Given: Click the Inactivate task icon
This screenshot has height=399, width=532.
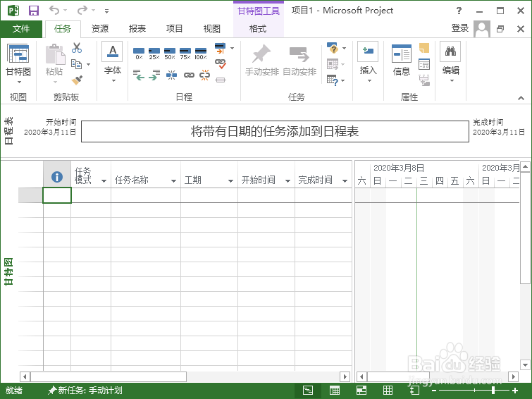Looking at the screenshot, I should coord(220,80).
